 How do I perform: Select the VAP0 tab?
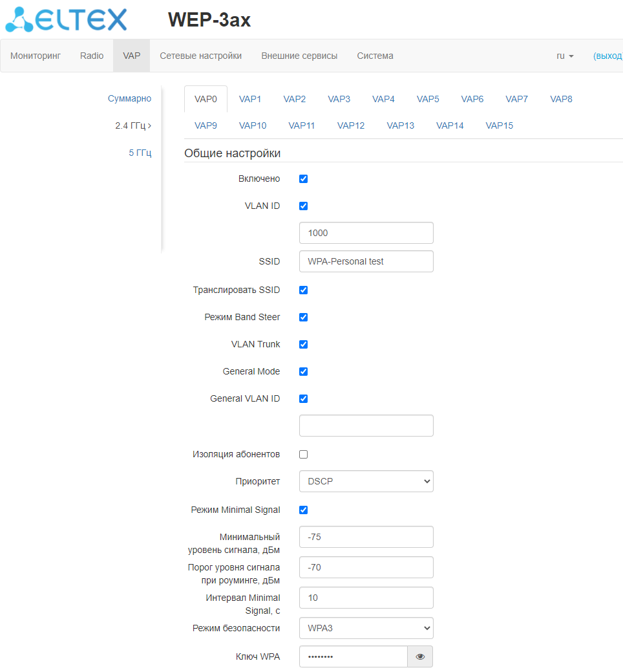pyautogui.click(x=206, y=99)
